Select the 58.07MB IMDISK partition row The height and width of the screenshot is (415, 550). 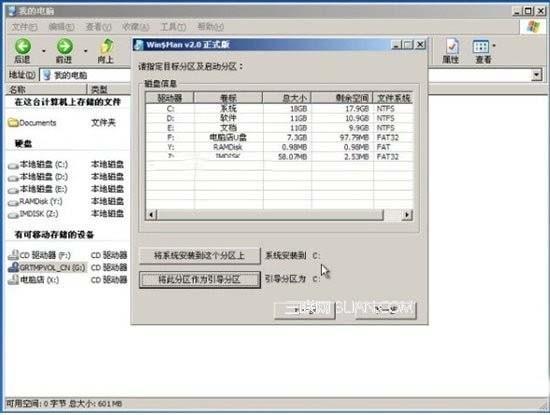point(279,156)
